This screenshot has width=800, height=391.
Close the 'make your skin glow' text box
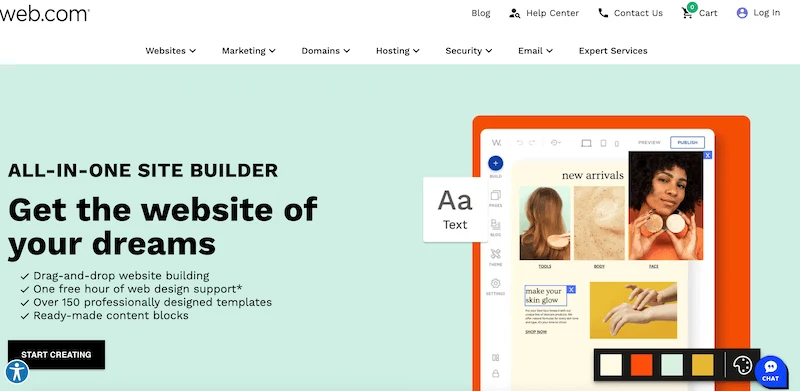tap(571, 289)
